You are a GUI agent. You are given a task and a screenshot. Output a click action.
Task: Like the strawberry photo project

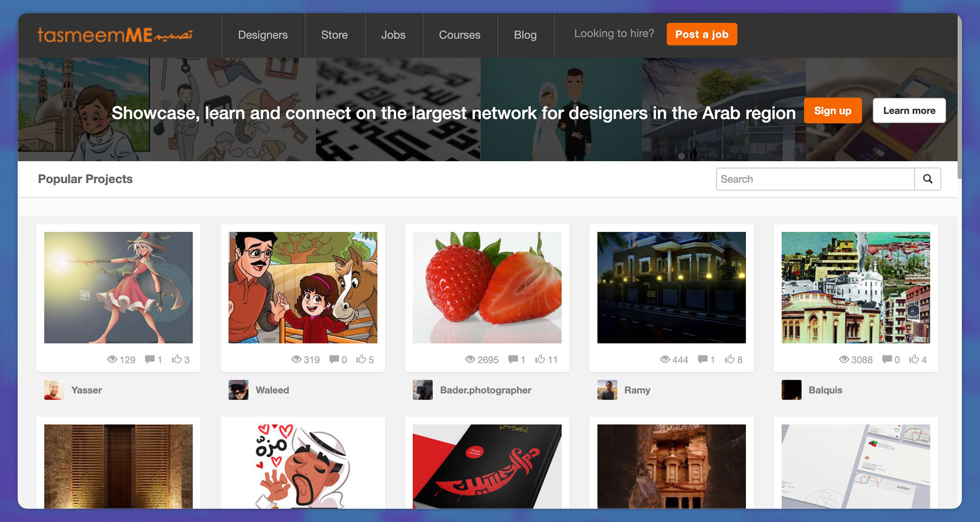coord(540,359)
